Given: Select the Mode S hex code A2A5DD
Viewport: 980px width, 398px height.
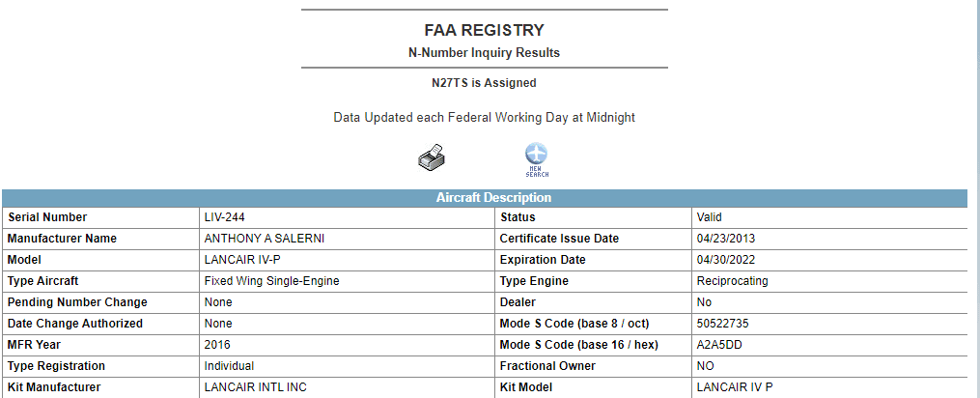Looking at the screenshot, I should (x=719, y=345).
